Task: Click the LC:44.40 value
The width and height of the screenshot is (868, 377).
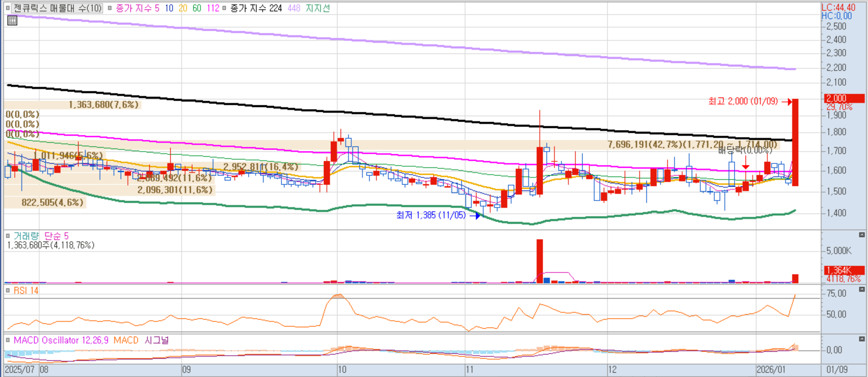Action: tap(838, 7)
